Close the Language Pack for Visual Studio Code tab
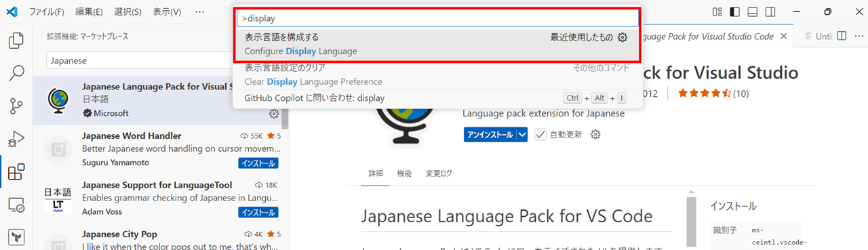868x250 pixels. (x=783, y=36)
